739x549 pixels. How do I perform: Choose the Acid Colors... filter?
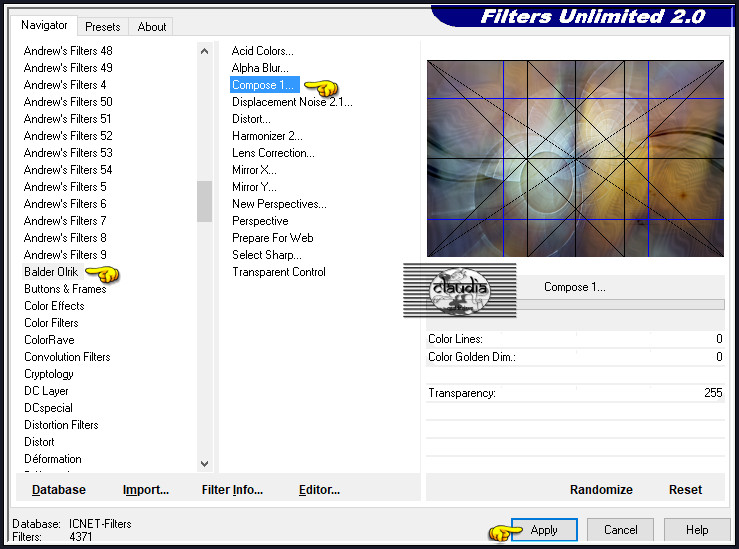tap(263, 51)
